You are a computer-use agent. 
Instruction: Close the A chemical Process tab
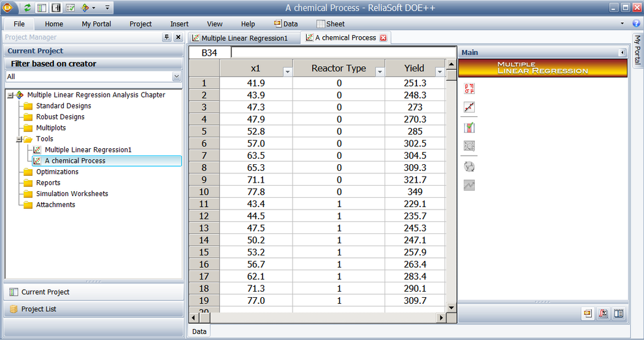(x=383, y=38)
